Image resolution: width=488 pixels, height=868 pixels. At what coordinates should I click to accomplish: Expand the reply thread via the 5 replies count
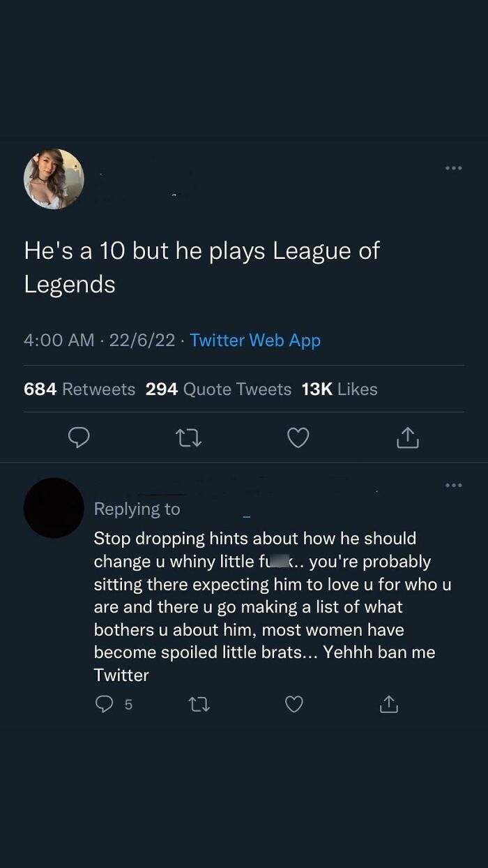128,705
